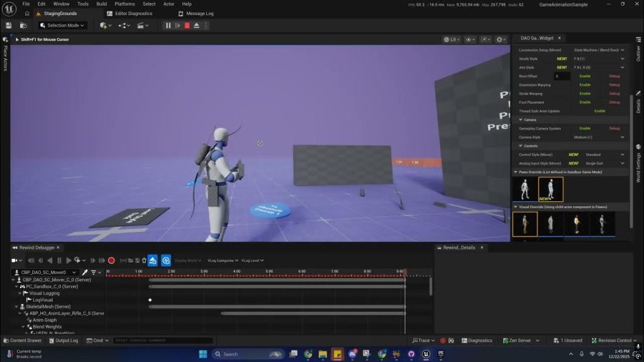
Task: Save the current level with the disk icon
Action: tap(9, 26)
